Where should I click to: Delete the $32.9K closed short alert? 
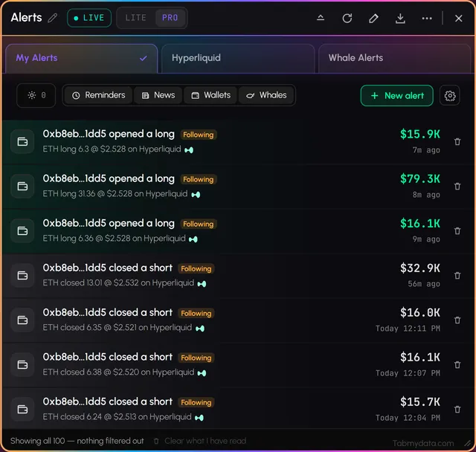point(457,276)
